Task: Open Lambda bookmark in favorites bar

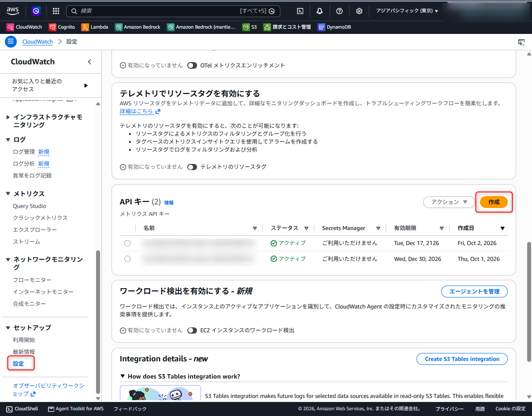Action: pos(95,27)
